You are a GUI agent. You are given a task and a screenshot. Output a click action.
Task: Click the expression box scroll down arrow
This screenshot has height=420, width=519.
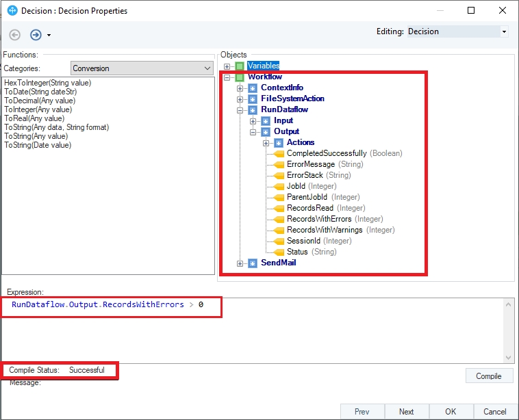coord(508,358)
